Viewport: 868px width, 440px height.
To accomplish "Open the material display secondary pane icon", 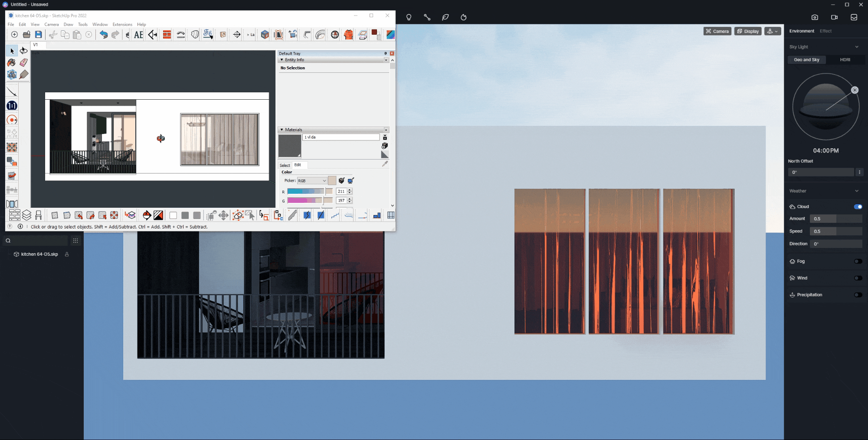I will [x=385, y=137].
